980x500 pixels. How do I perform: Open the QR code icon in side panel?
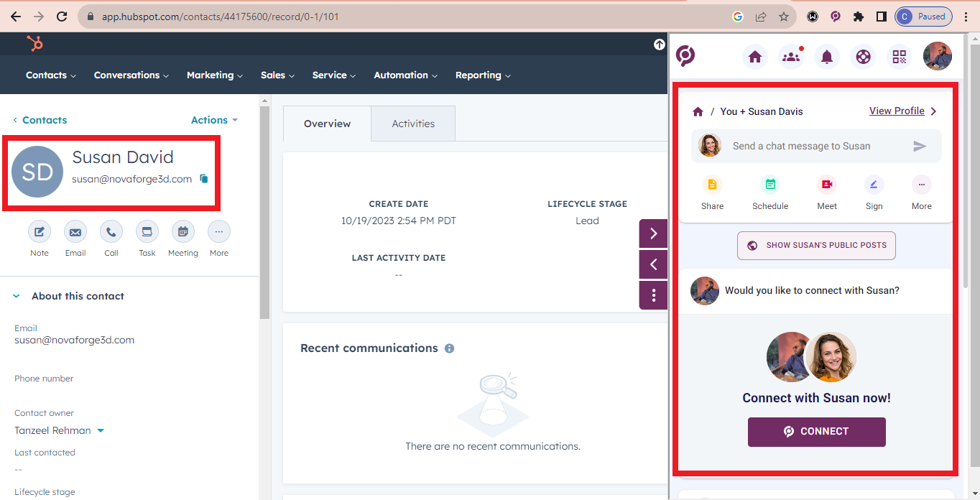[x=900, y=57]
